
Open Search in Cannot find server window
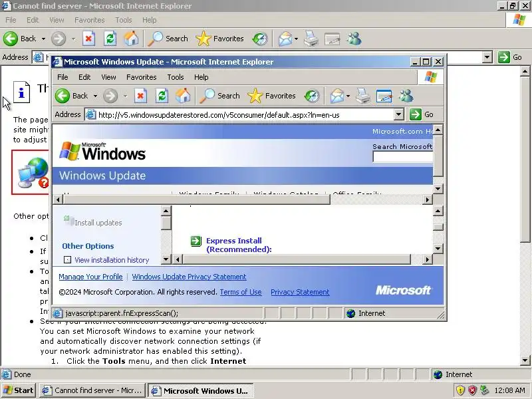tap(168, 39)
